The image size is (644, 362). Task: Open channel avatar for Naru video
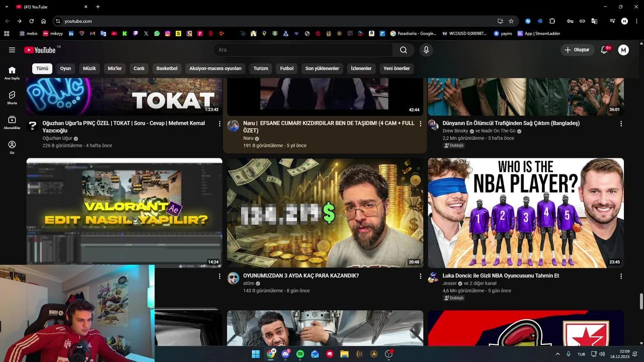click(x=233, y=126)
